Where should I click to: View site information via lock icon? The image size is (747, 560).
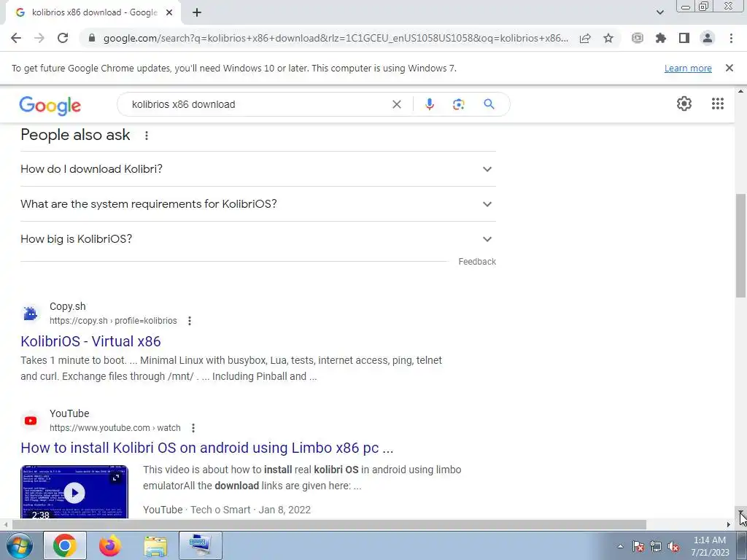click(x=92, y=38)
